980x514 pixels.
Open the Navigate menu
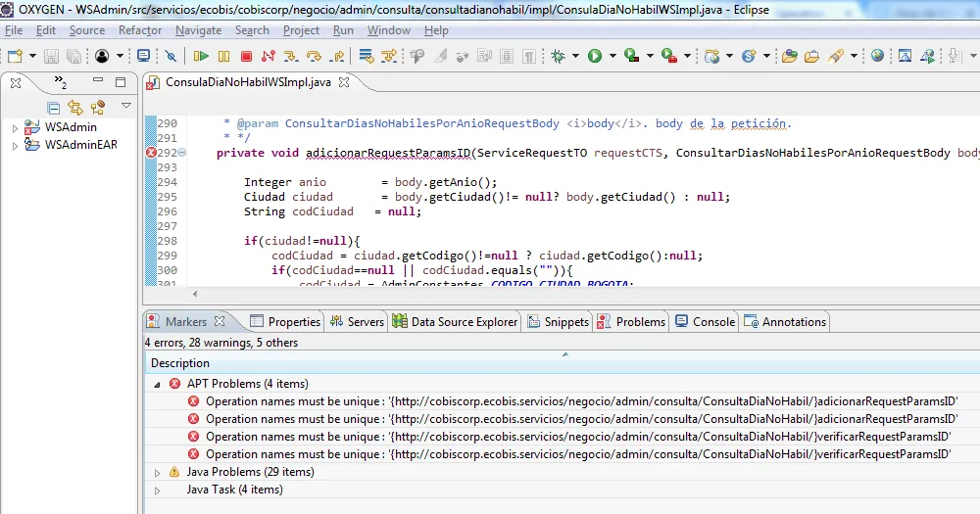[198, 30]
